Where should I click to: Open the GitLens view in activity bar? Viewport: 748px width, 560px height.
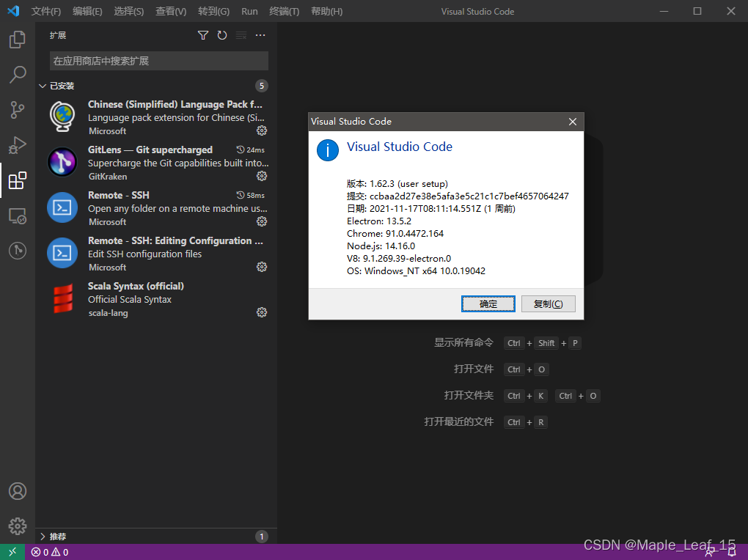[x=17, y=251]
